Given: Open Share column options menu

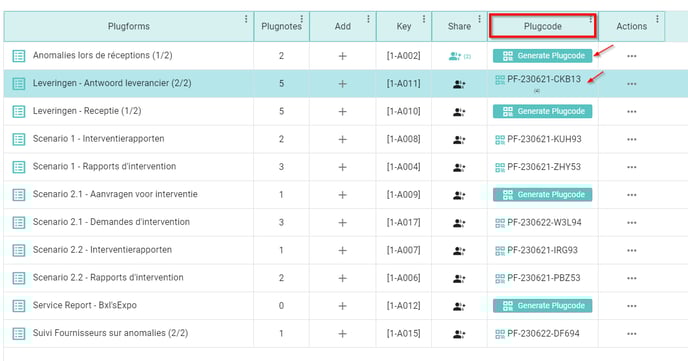Looking at the screenshot, I should coord(479,19).
